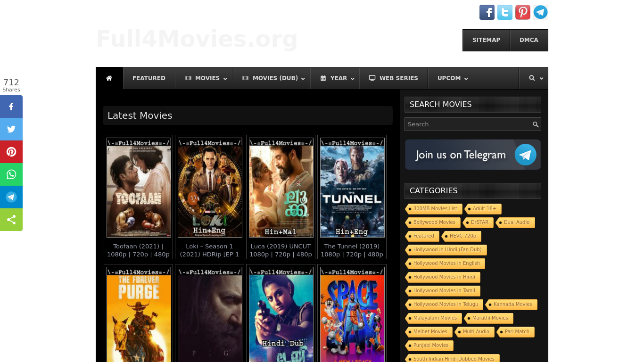Select Hollywood Movies in Tamil tag
This screenshot has height=362, width=644.
[443, 291]
